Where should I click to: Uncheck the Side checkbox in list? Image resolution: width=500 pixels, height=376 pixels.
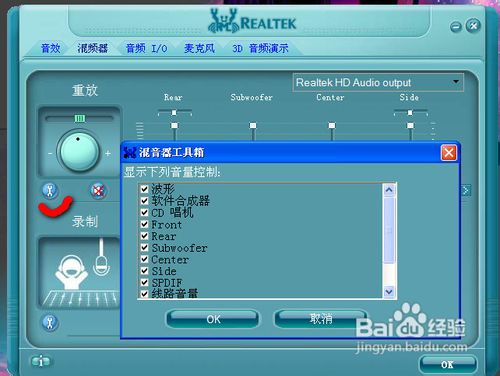tap(144, 271)
